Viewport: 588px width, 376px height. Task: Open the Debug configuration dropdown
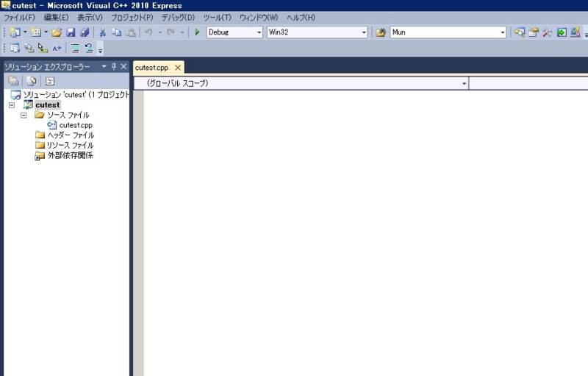(x=259, y=32)
